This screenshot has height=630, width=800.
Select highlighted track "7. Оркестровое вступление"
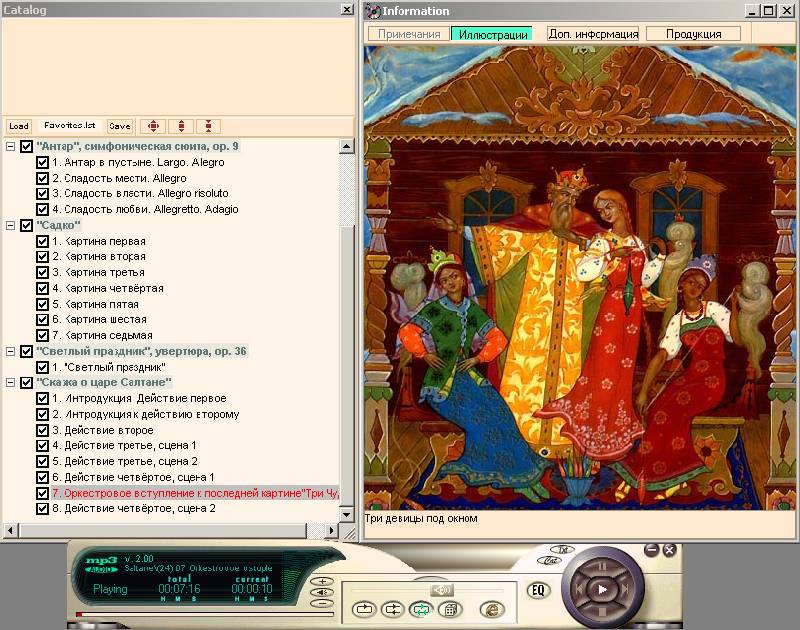coord(195,493)
